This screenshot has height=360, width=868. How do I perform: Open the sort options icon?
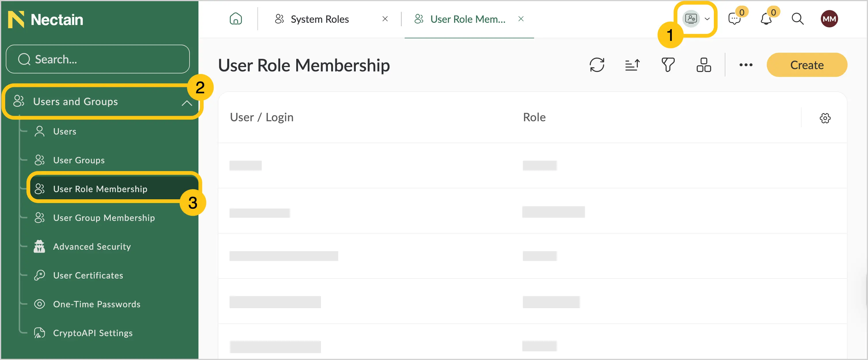click(632, 65)
